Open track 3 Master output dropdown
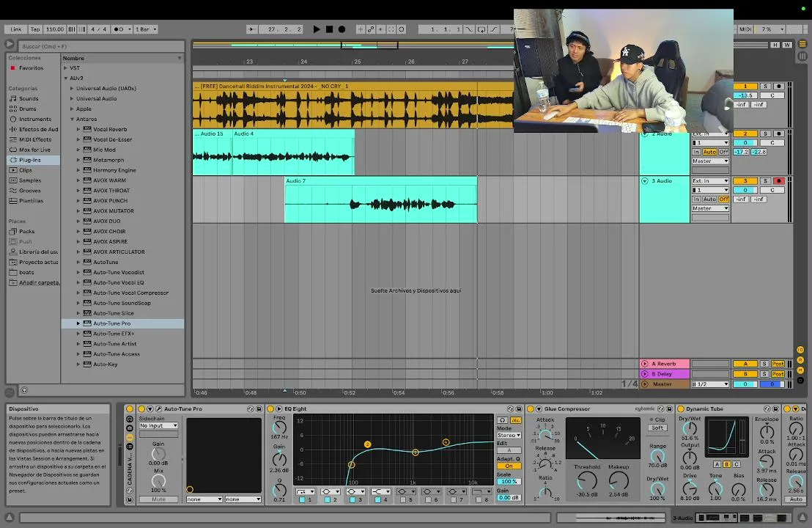 (x=711, y=208)
